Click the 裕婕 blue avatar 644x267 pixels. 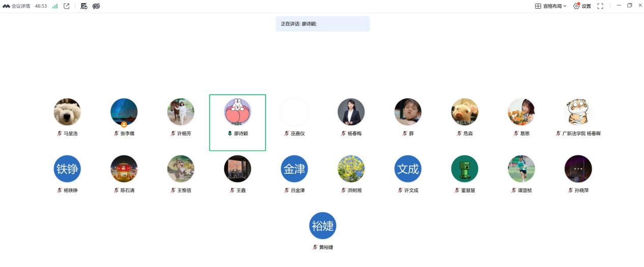(x=323, y=226)
